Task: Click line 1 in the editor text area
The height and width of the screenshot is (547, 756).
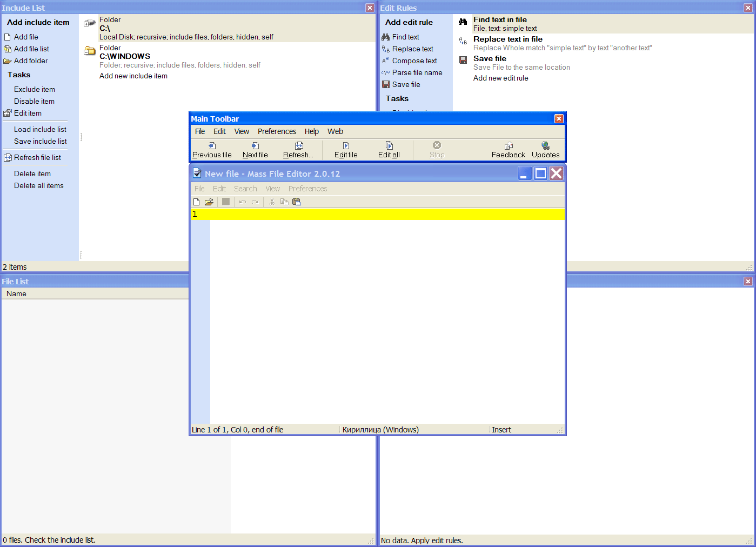Action: (x=378, y=214)
